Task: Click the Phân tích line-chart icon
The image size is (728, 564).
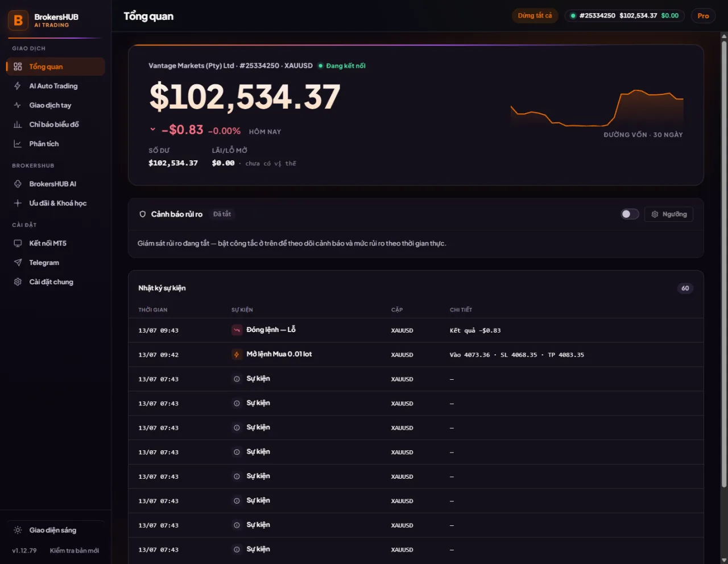Action: click(x=18, y=144)
